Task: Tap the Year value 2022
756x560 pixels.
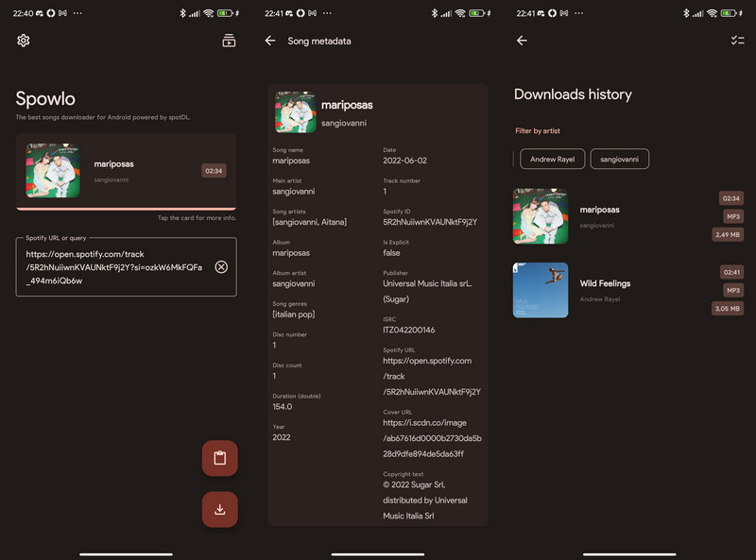Action: click(282, 437)
